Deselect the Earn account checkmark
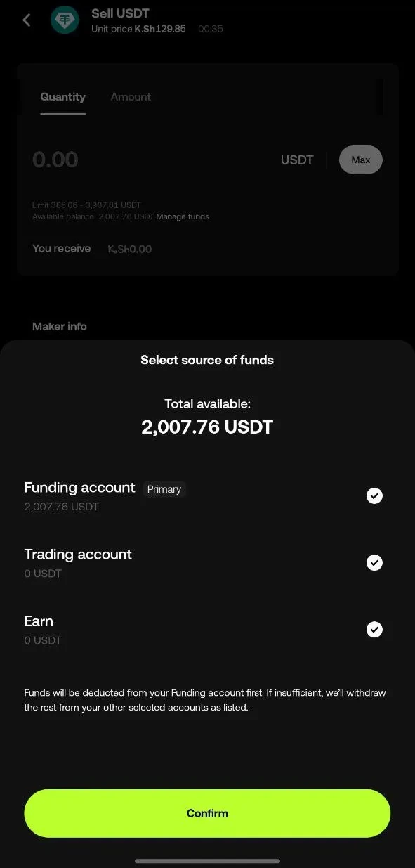415x868 pixels. [374, 629]
